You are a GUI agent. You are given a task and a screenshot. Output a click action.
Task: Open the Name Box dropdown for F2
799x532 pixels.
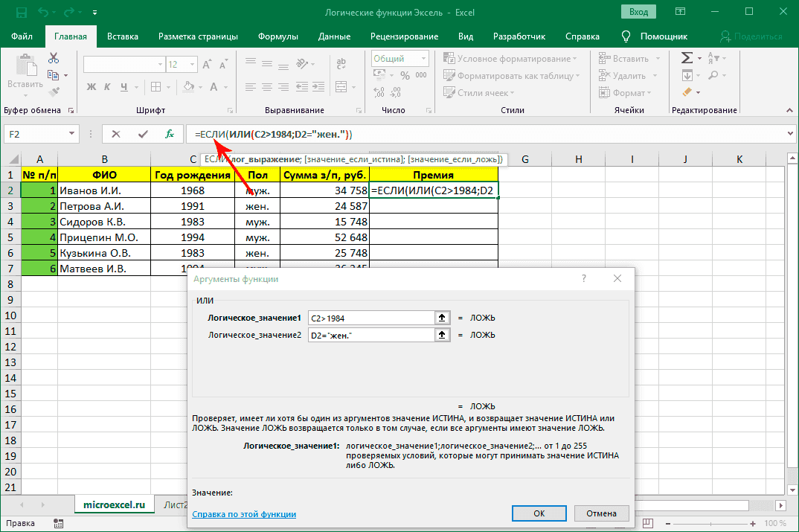[x=72, y=134]
